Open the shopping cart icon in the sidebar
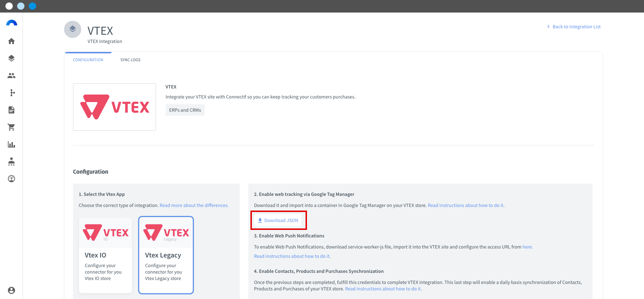644x299 pixels. [11, 127]
